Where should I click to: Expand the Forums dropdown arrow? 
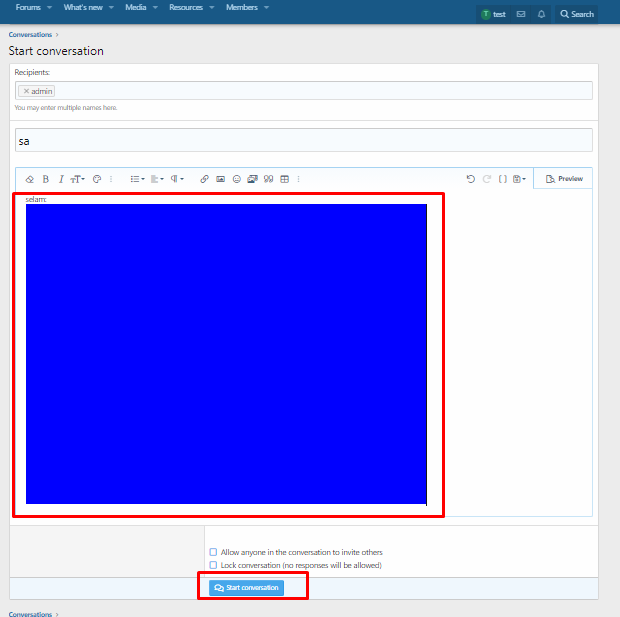pos(49,7)
